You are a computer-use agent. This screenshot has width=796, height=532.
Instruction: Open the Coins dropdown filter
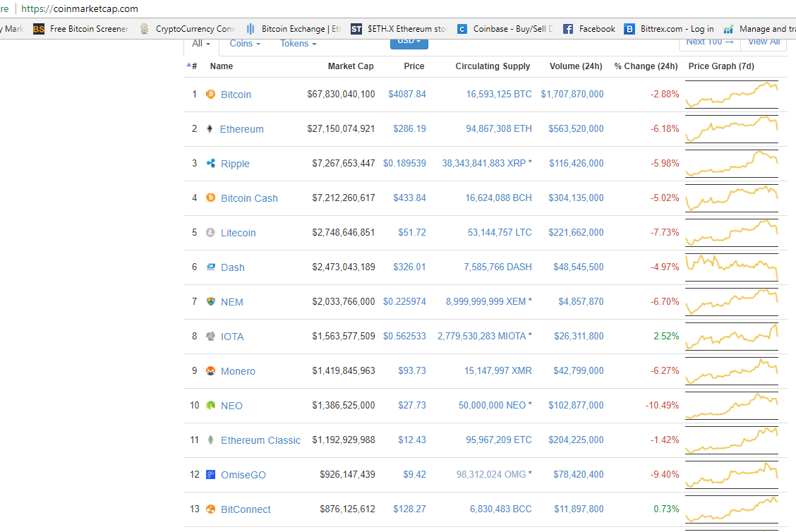(x=245, y=44)
